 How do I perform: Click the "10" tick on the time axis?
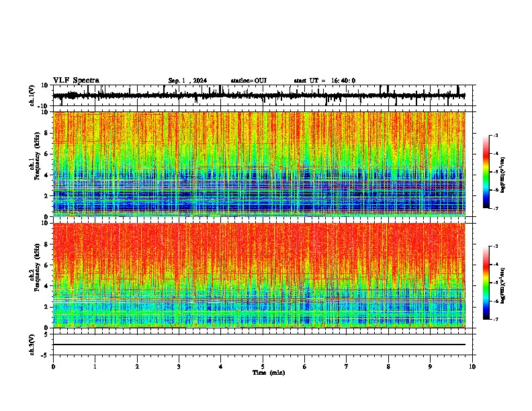pos(472,367)
